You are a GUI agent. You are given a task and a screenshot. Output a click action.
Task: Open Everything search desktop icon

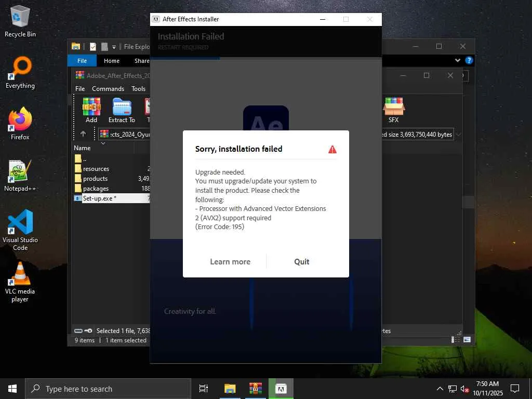pos(20,73)
